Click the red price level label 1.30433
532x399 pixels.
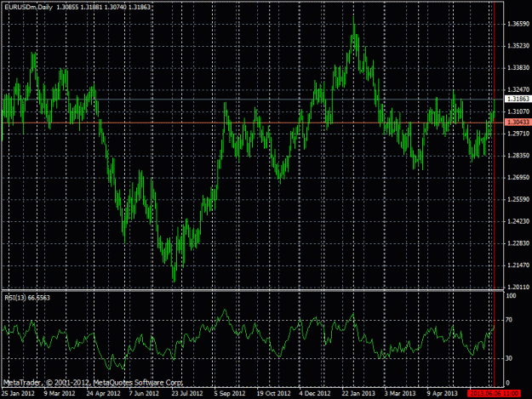pyautogui.click(x=518, y=123)
